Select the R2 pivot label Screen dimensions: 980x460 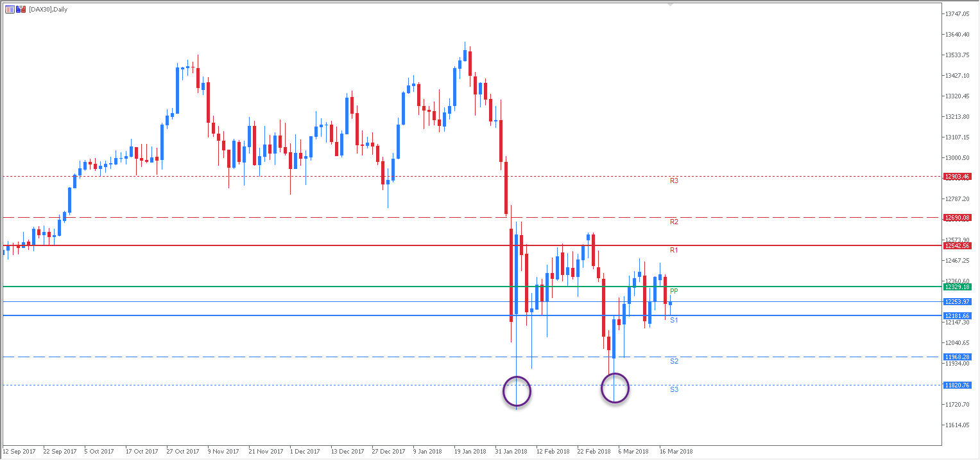pos(674,222)
